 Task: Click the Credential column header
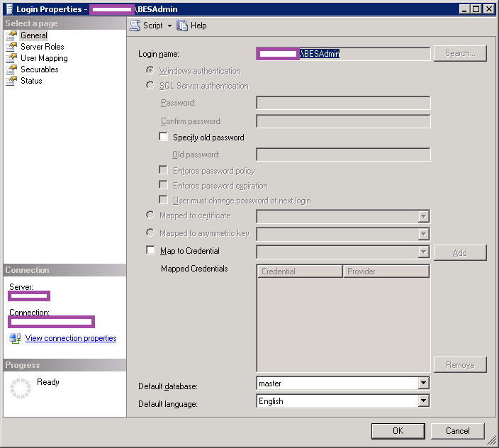(300, 271)
